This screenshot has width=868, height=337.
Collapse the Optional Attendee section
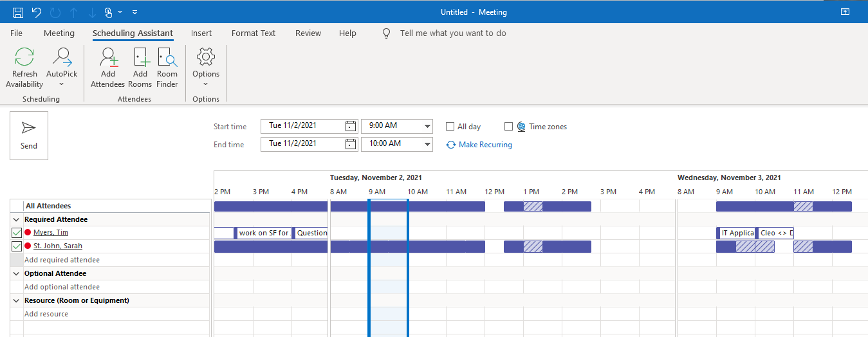coord(16,273)
